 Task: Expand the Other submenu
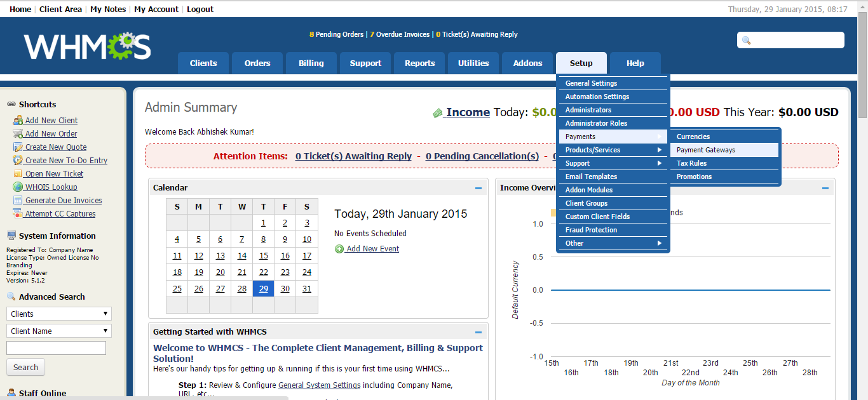(x=613, y=243)
